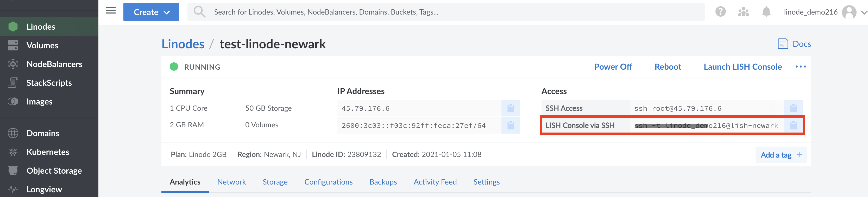Open the three-dot more actions menu

801,67
